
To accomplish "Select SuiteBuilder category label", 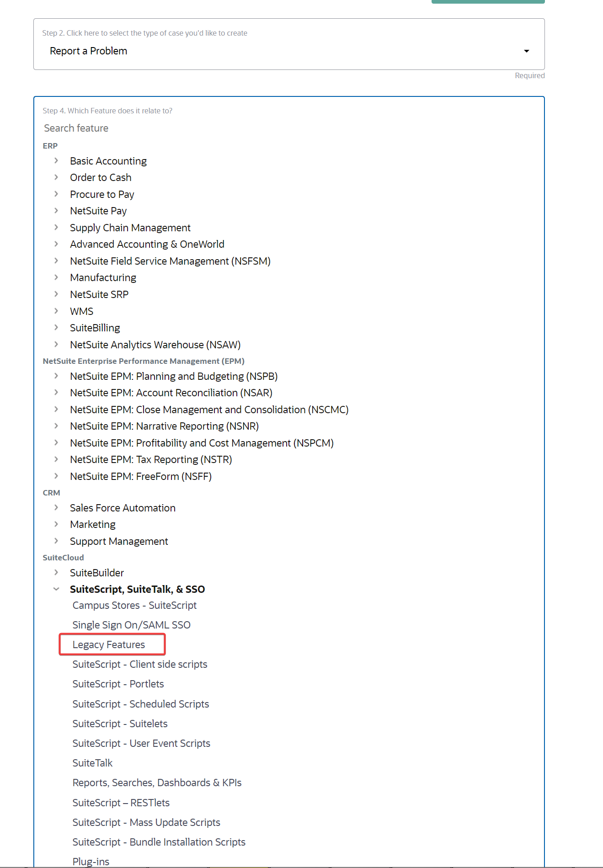I will [97, 573].
